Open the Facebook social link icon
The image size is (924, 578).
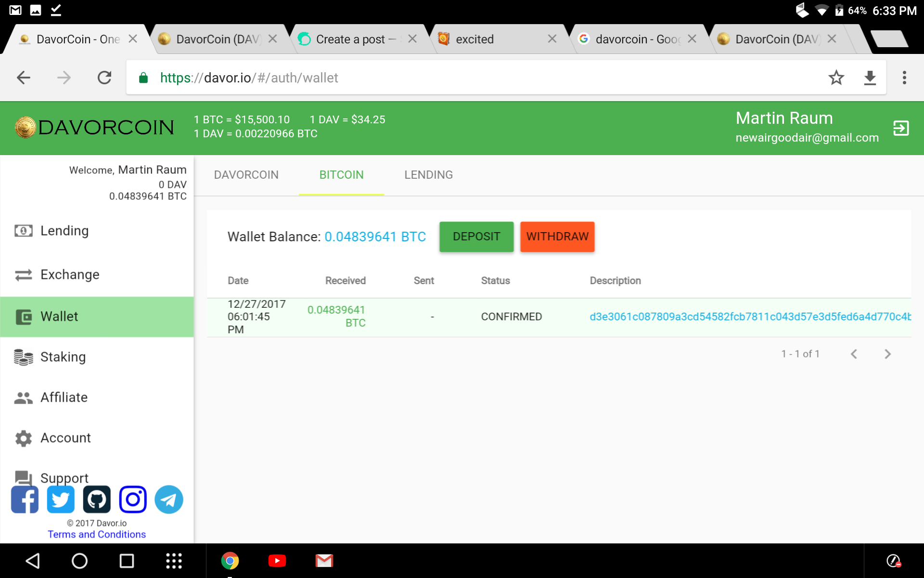pyautogui.click(x=25, y=499)
